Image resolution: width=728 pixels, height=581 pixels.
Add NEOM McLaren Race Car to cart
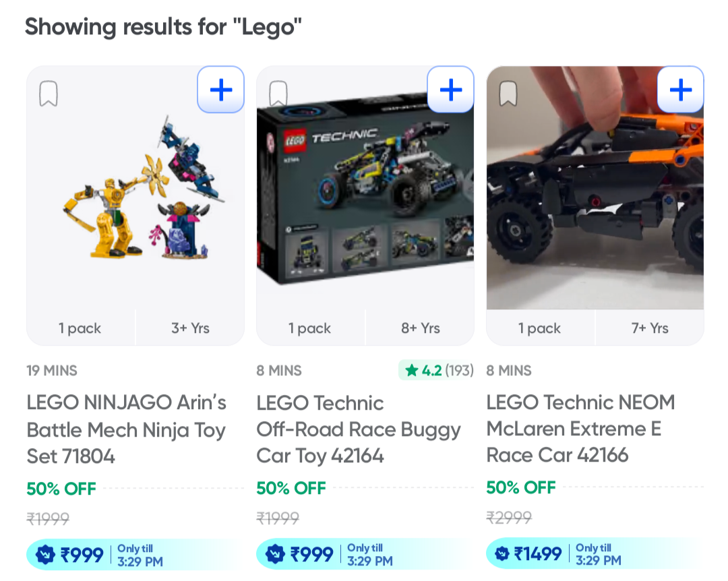(x=680, y=90)
